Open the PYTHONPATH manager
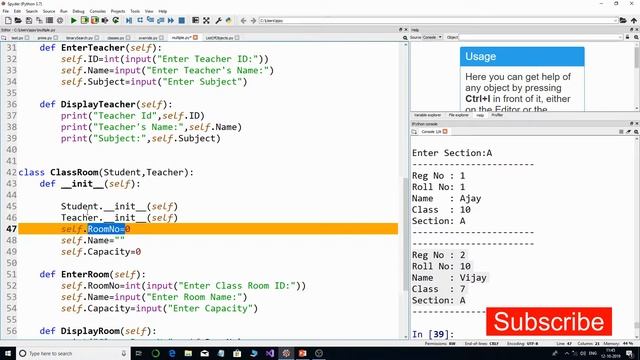 pyautogui.click(x=229, y=20)
